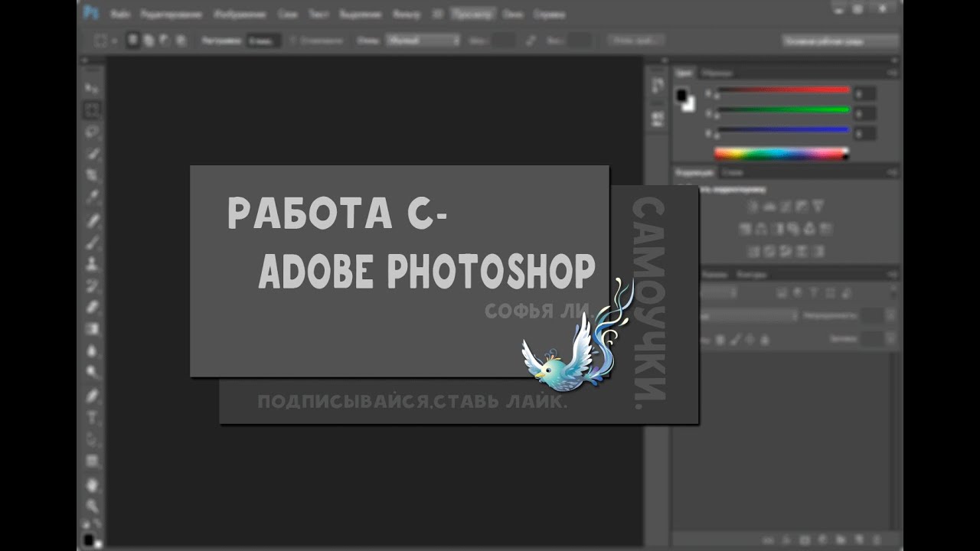Select the History Brush tool
Image resolution: width=980 pixels, height=551 pixels.
92,285
